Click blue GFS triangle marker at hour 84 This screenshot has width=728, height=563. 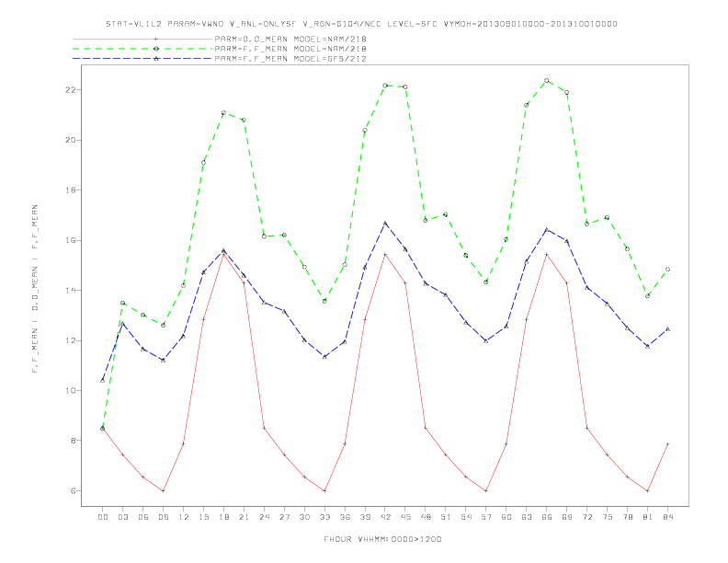click(x=667, y=329)
